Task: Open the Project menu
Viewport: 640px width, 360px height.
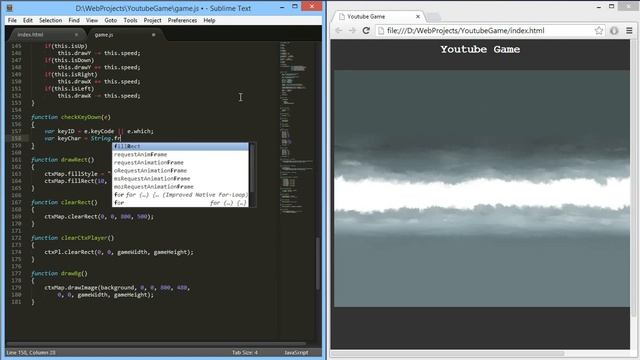Action: pyautogui.click(x=152, y=20)
